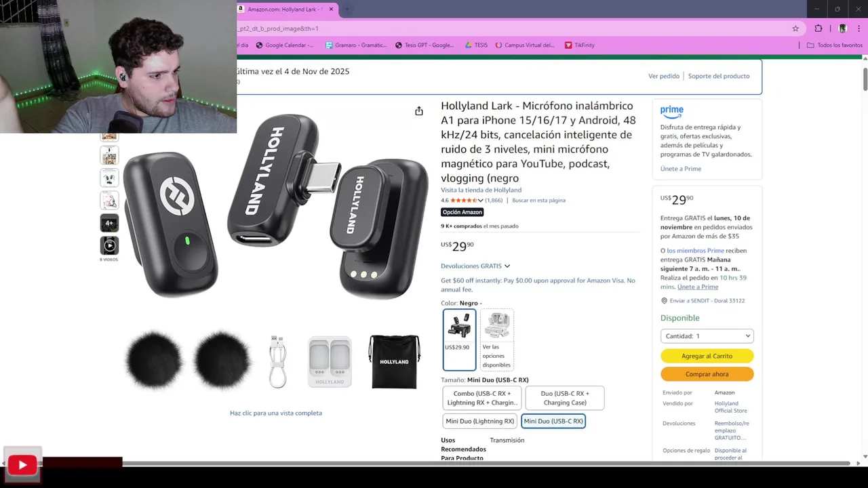Viewport: 868px width, 488px height.
Task: Choose size Duo (USB-C RX + Charging Case)
Action: pyautogui.click(x=565, y=398)
